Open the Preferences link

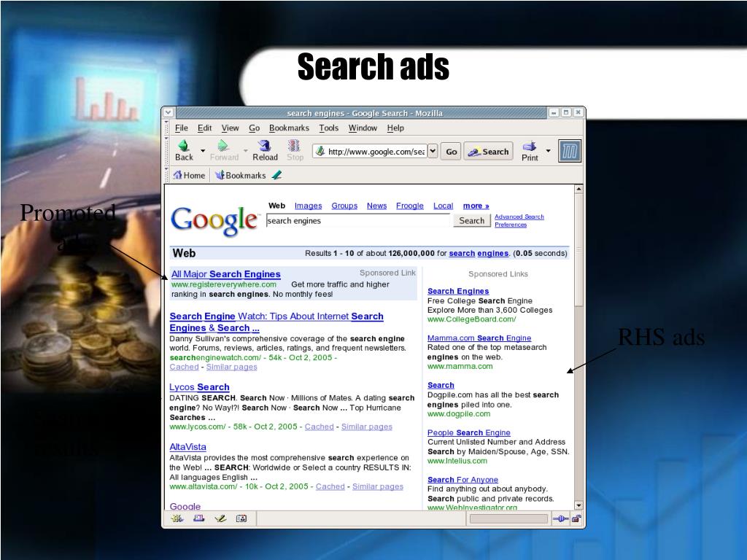pos(511,225)
